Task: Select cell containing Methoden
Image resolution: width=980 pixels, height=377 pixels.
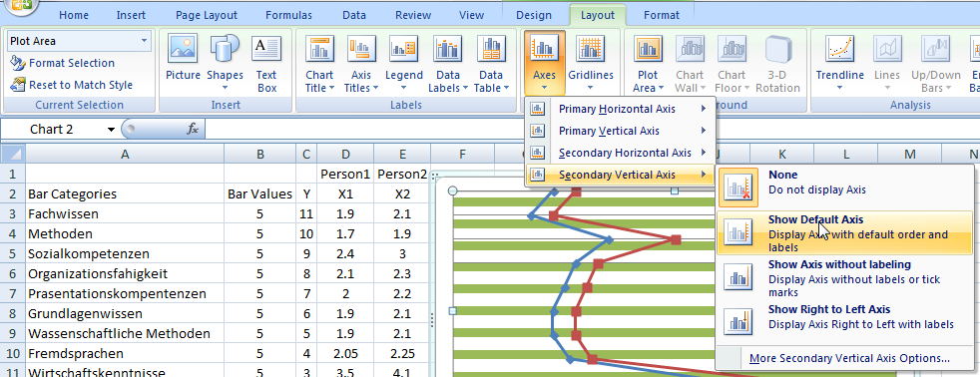Action: (x=125, y=234)
